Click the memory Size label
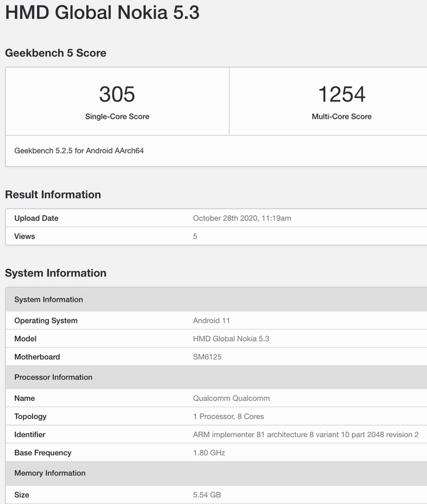 click(x=22, y=495)
